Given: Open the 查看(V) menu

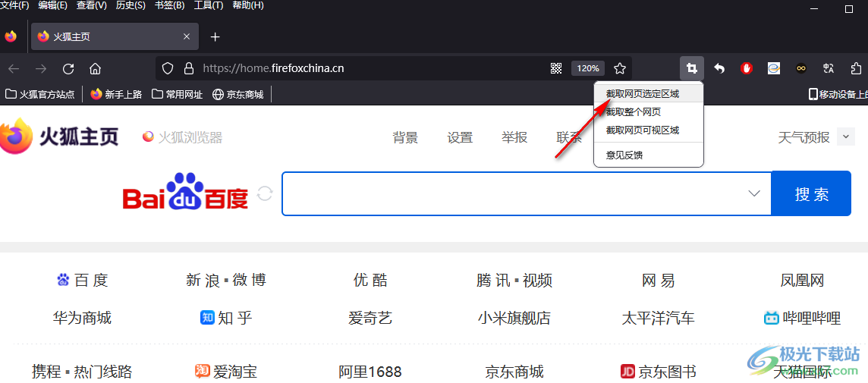Looking at the screenshot, I should pos(91,5).
